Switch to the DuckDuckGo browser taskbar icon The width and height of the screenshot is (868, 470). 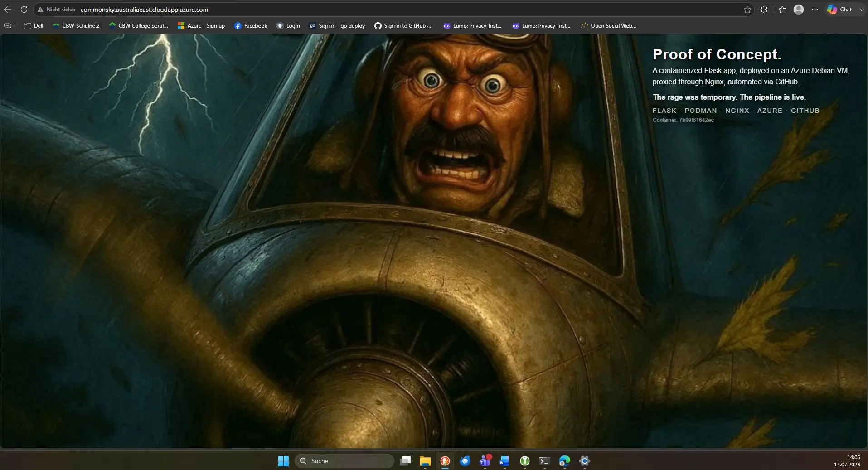point(445,461)
